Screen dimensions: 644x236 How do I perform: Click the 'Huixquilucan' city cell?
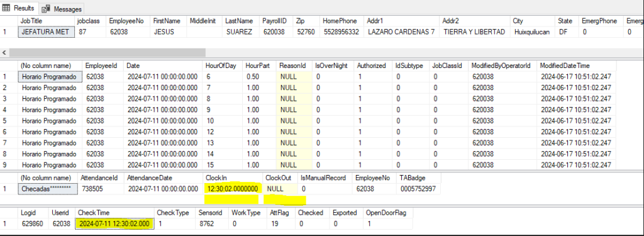pyautogui.click(x=532, y=32)
